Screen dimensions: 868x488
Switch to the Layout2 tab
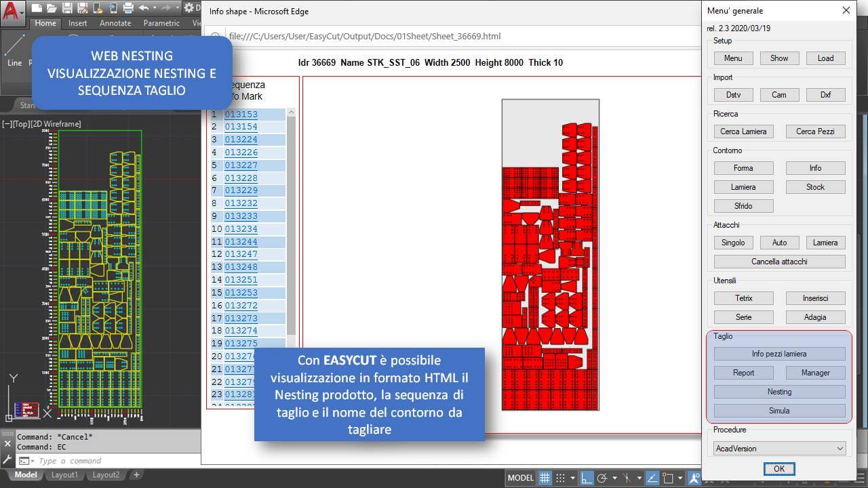click(106, 475)
